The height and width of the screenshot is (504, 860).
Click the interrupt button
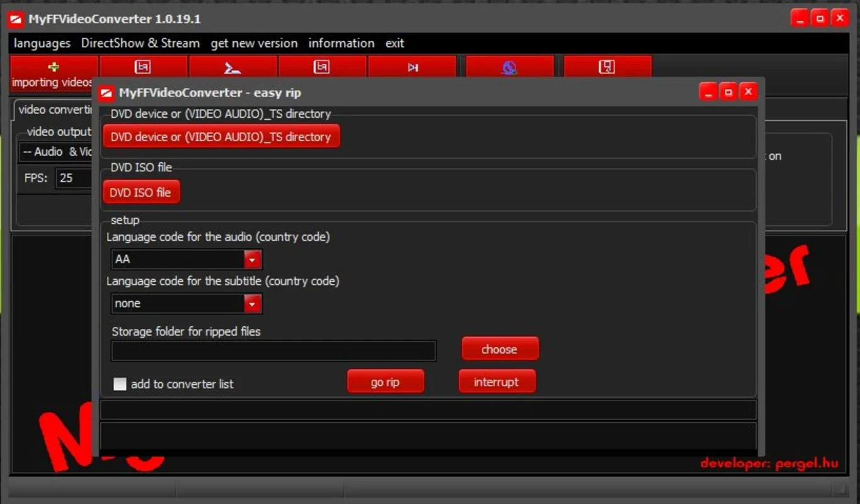coord(496,382)
